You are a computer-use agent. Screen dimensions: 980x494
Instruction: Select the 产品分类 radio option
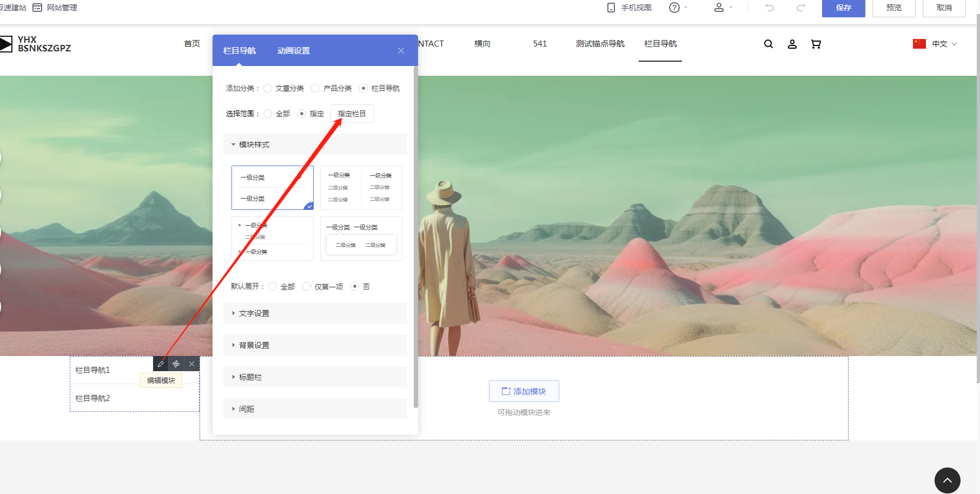click(316, 88)
